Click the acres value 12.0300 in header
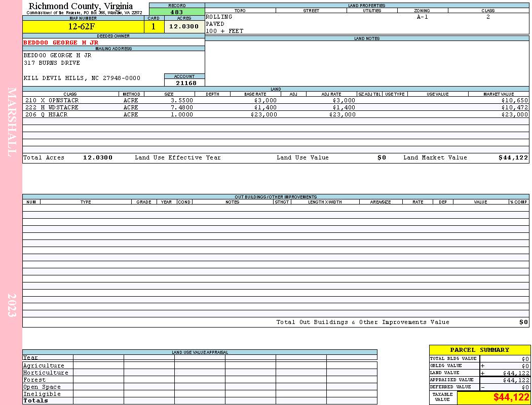This screenshot has width=532, height=405. pyautogui.click(x=184, y=26)
